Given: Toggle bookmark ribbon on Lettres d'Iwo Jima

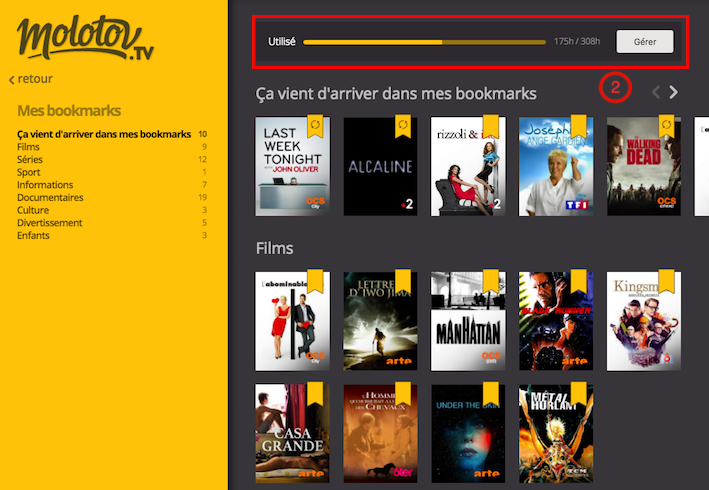Looking at the screenshot, I should 403,281.
